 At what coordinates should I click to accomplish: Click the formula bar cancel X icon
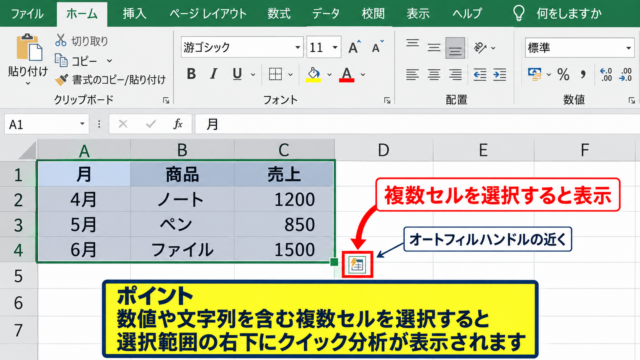[123, 124]
